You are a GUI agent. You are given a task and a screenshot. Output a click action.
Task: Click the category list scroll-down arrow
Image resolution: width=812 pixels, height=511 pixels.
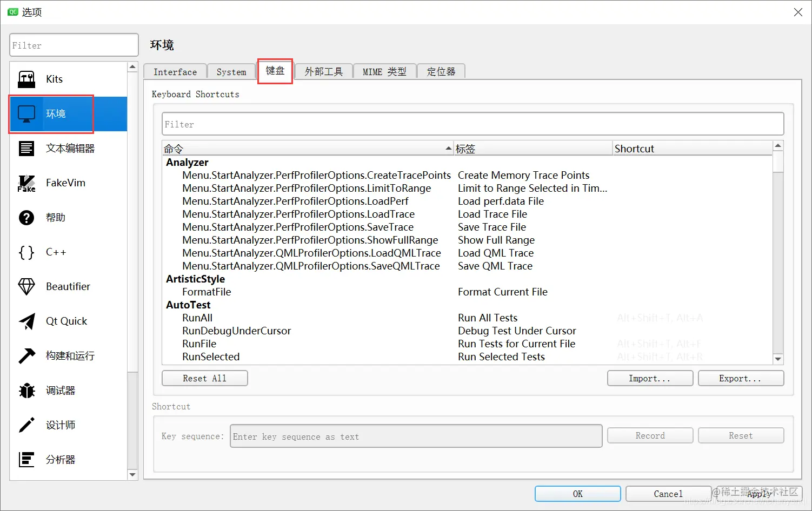(x=132, y=475)
